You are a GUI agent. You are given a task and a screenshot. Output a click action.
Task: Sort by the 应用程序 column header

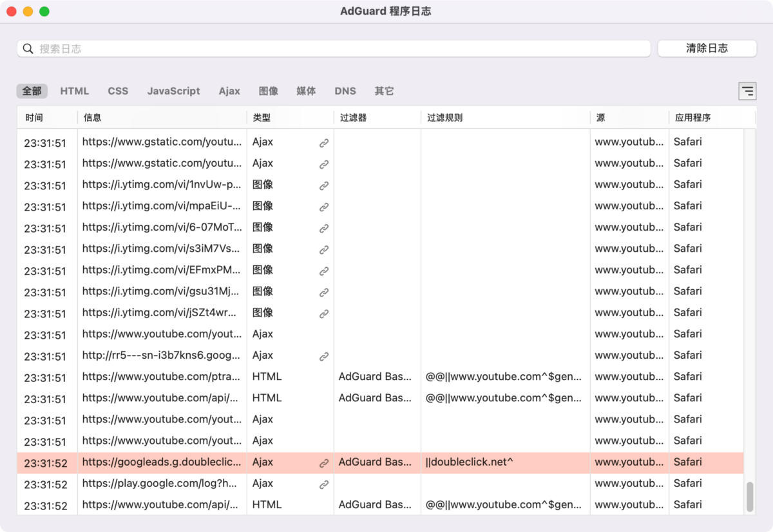(x=712, y=118)
